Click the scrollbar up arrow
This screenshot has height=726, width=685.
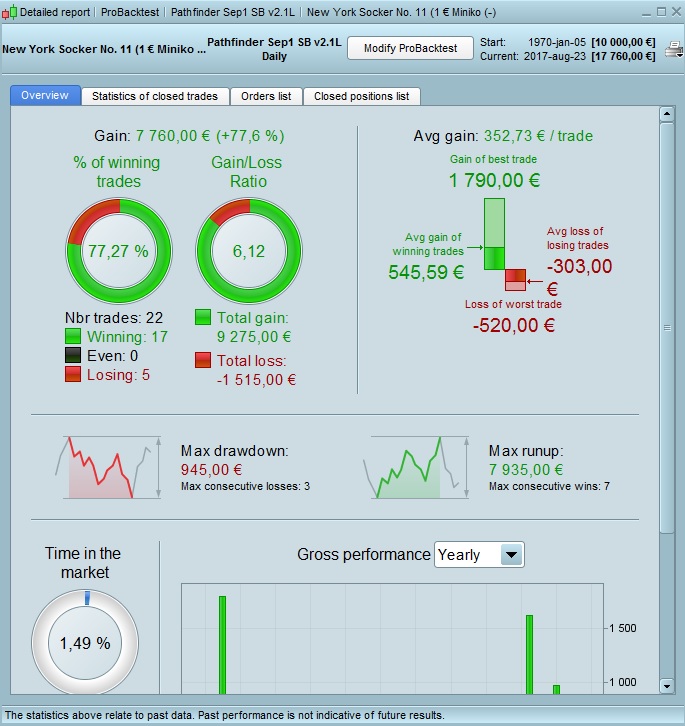tap(666, 113)
